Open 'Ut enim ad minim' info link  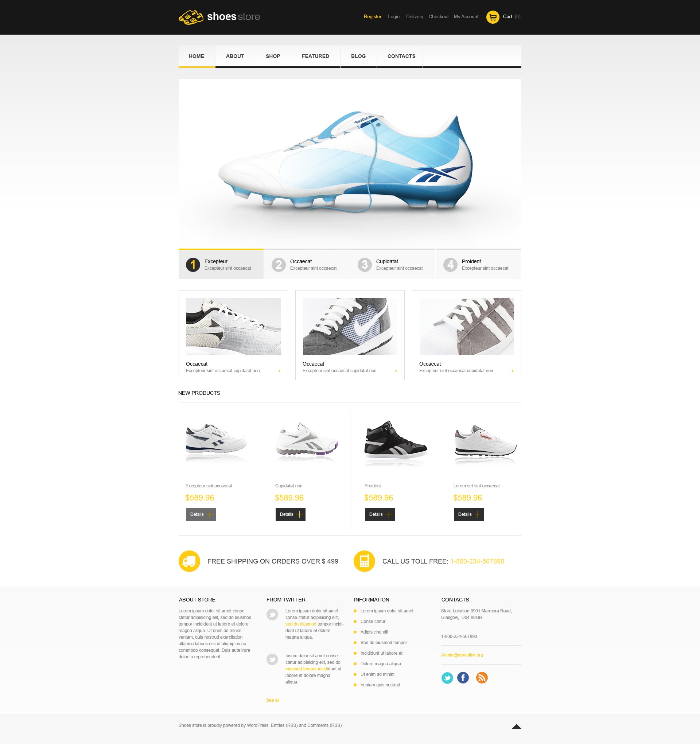coord(377,674)
